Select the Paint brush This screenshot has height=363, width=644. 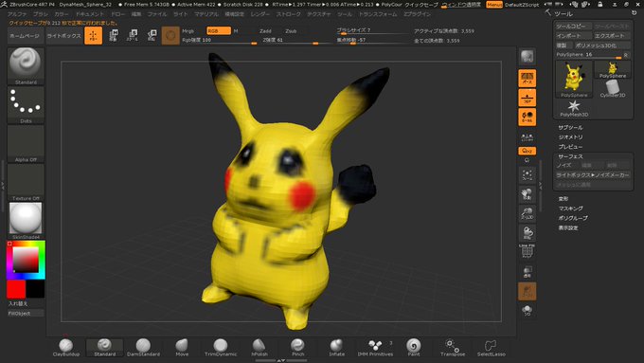(414, 348)
